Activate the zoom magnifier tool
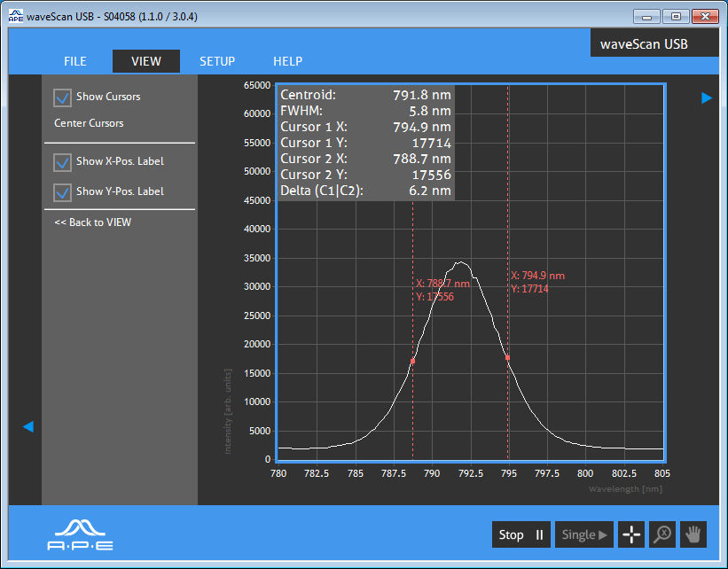The image size is (728, 569). (662, 534)
